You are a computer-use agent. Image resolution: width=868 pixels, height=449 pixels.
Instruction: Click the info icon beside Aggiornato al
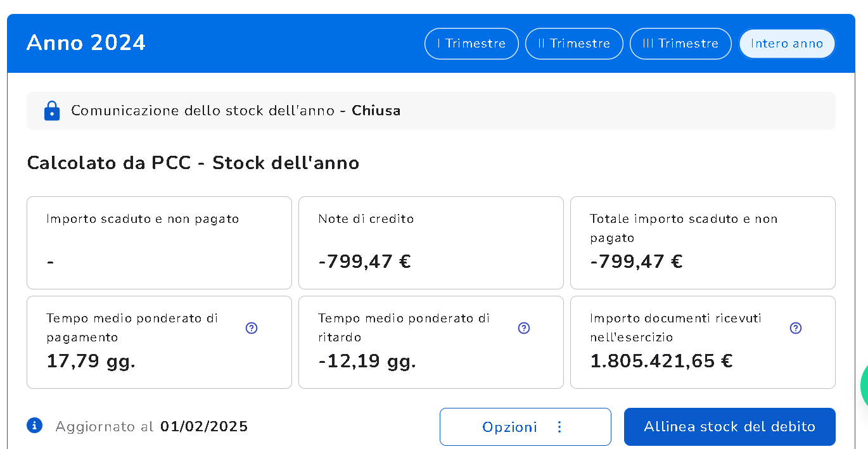[35, 426]
